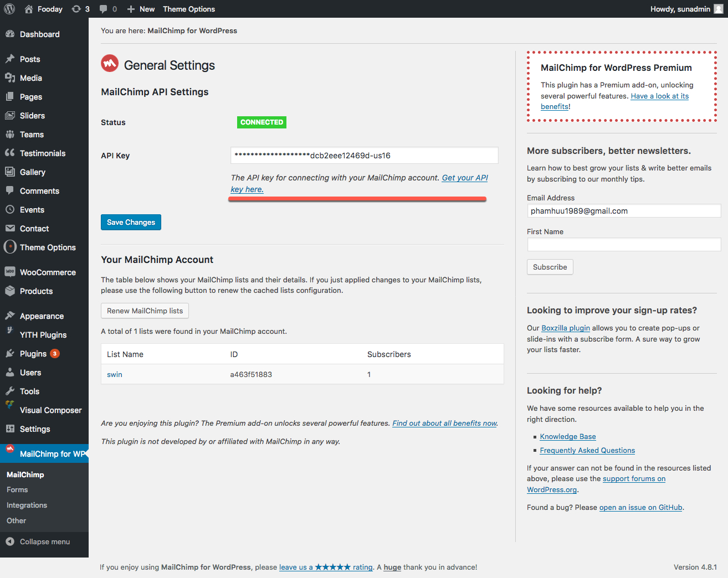Click the Media icon in sidebar
The width and height of the screenshot is (728, 578).
[x=10, y=78]
